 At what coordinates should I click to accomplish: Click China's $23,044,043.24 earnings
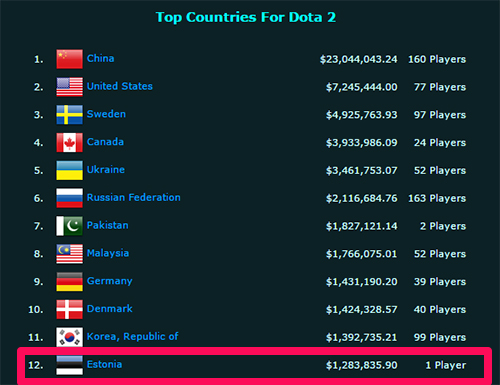click(x=359, y=59)
